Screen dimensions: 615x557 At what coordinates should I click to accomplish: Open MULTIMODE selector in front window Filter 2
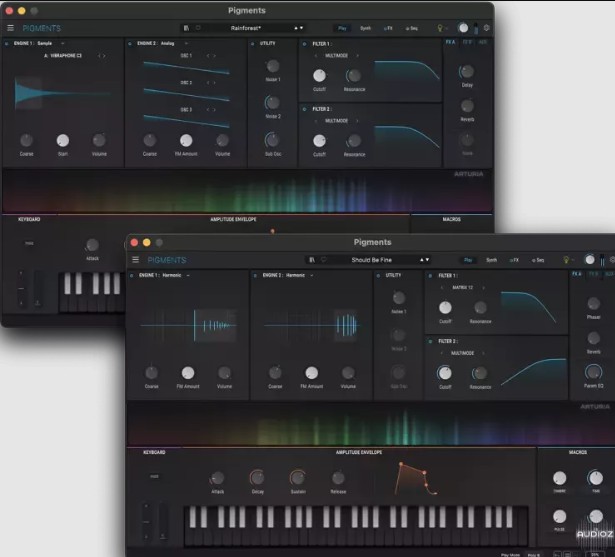pos(462,353)
